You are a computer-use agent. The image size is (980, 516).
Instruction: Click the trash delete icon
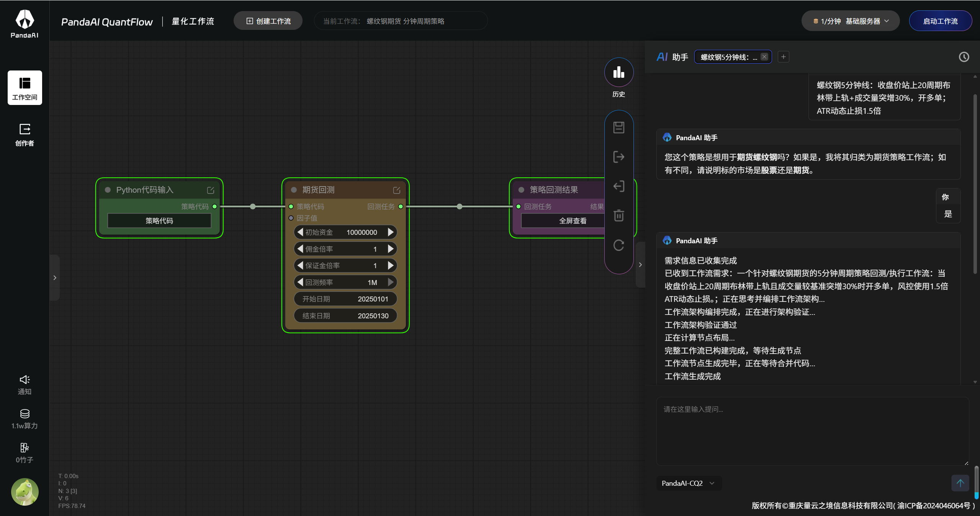(618, 215)
